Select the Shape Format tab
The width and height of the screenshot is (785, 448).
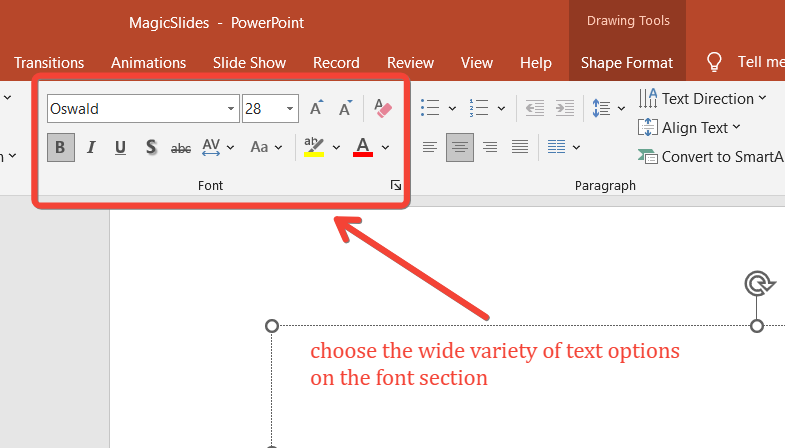click(627, 63)
